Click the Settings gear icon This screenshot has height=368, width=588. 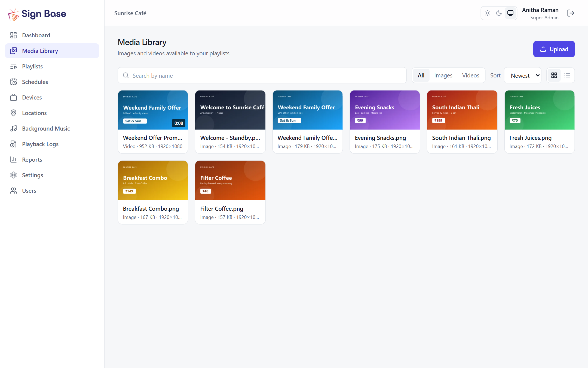click(x=13, y=175)
